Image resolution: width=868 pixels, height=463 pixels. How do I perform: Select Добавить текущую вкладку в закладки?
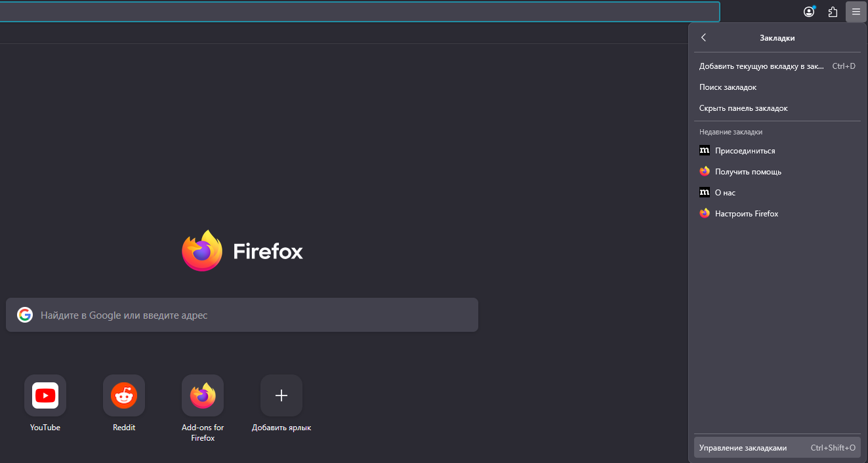click(777, 66)
